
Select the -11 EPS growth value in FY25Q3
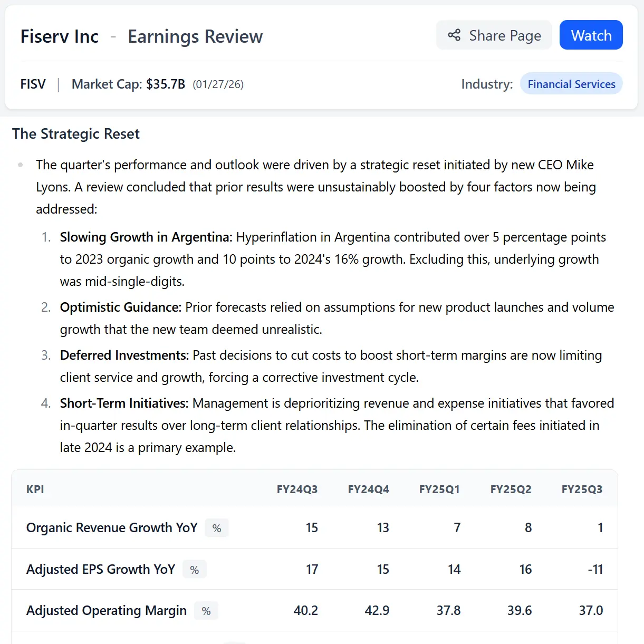tap(597, 569)
